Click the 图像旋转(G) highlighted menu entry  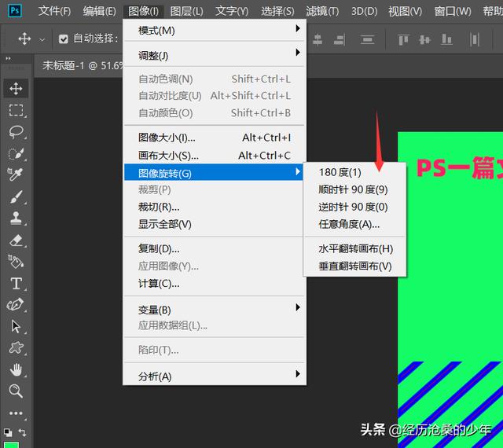(214, 172)
